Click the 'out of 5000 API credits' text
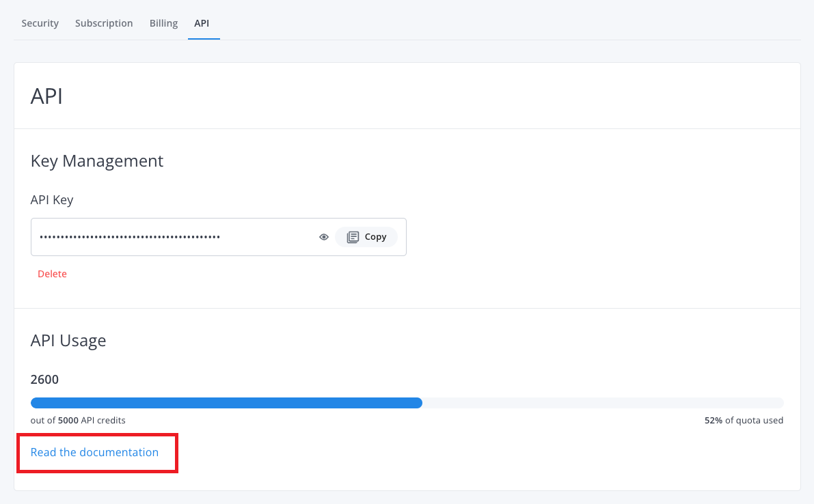 (x=78, y=421)
